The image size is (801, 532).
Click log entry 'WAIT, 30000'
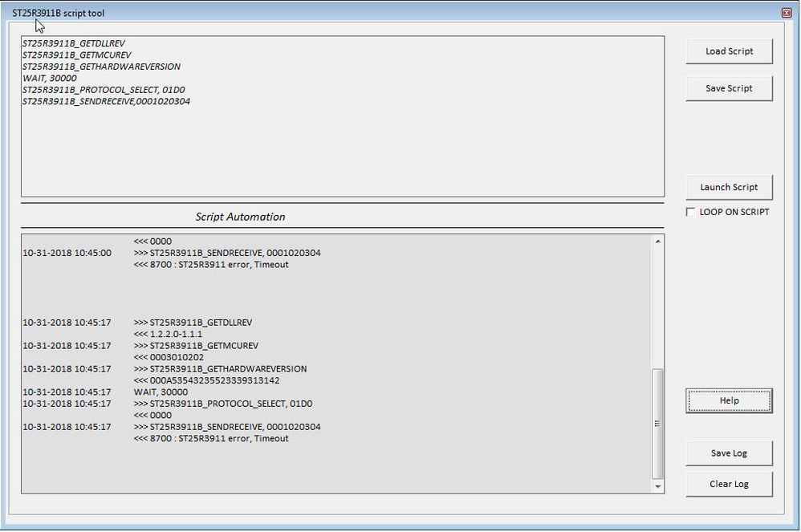pos(161,392)
